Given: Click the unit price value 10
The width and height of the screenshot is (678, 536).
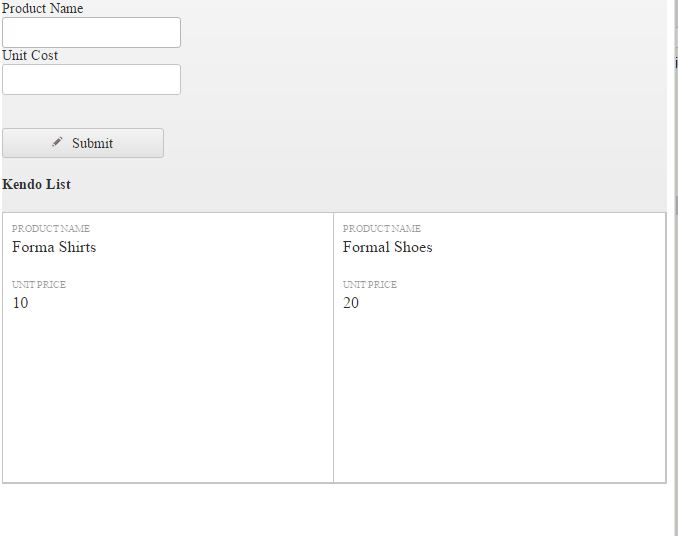Looking at the screenshot, I should click(20, 303).
